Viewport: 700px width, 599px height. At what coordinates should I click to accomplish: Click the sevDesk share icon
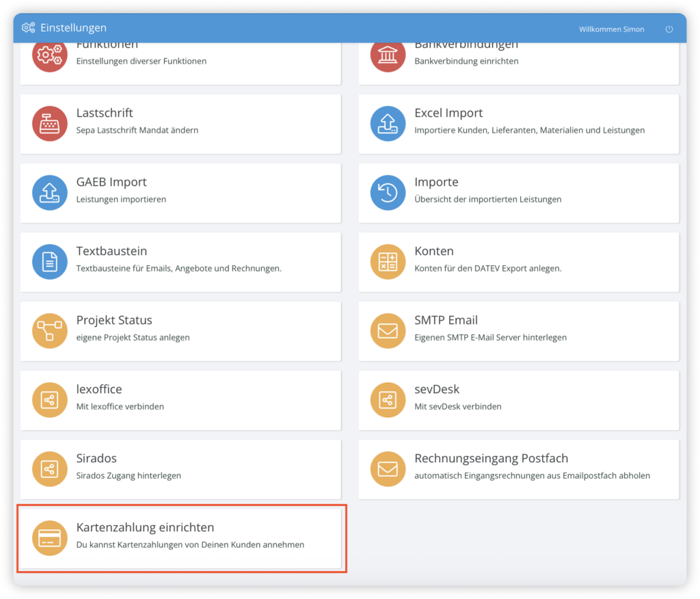pos(388,400)
